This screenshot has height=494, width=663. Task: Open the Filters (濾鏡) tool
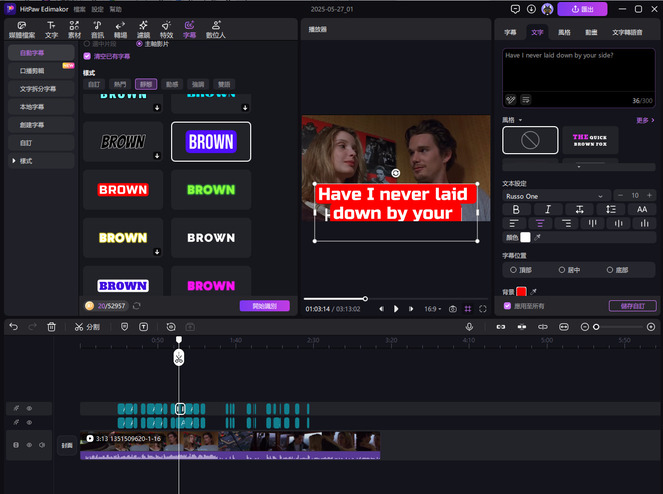(143, 30)
